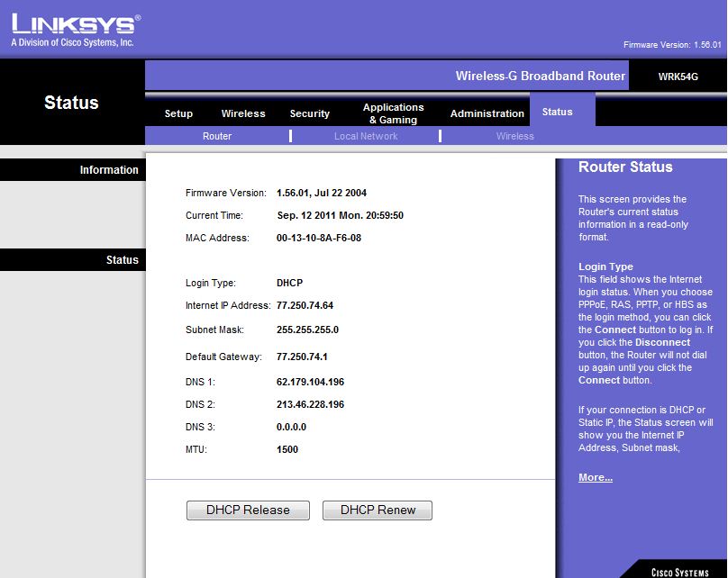The height and width of the screenshot is (578, 728).
Task: Open the Applications & Gaming tab
Action: (x=393, y=113)
